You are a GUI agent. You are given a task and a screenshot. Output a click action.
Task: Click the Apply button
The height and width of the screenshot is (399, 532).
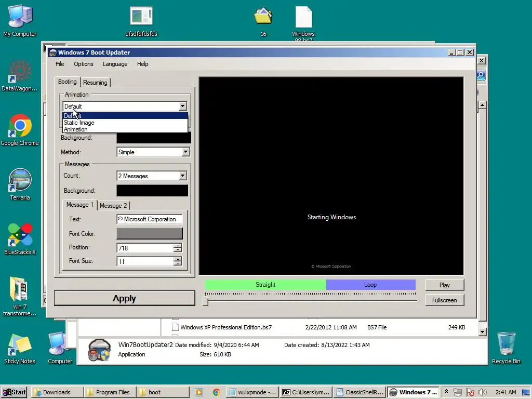(125, 298)
